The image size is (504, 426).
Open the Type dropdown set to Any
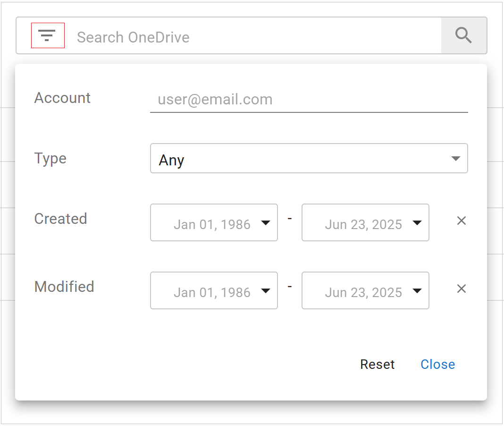click(x=309, y=158)
